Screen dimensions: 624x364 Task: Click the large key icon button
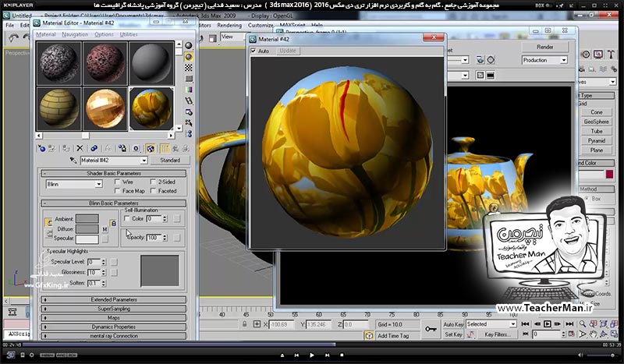(x=431, y=329)
